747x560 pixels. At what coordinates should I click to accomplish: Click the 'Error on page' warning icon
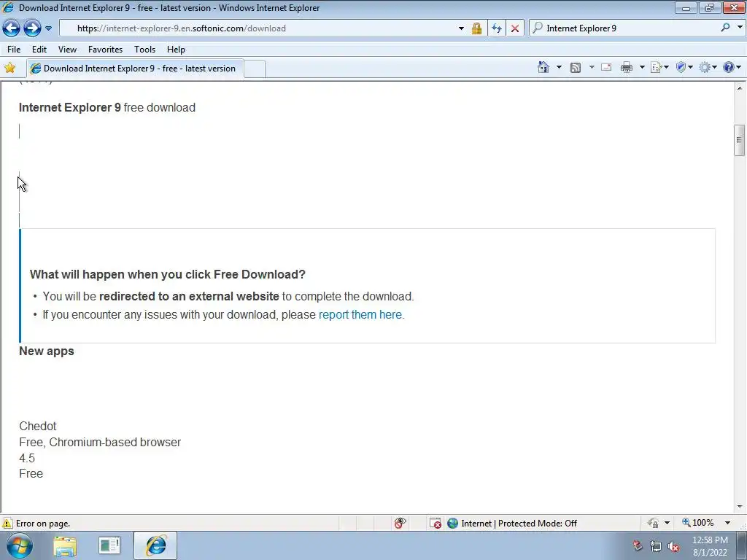[x=7, y=524]
